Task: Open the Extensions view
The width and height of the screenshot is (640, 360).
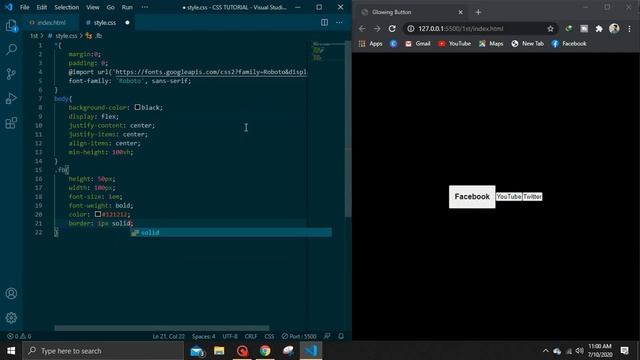Action: [x=11, y=123]
